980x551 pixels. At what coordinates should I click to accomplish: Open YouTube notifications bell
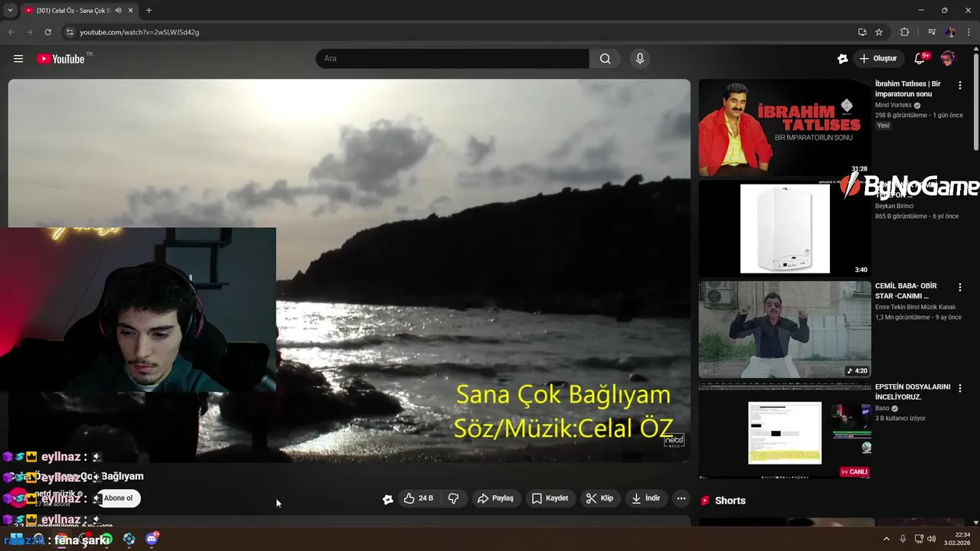tap(920, 59)
